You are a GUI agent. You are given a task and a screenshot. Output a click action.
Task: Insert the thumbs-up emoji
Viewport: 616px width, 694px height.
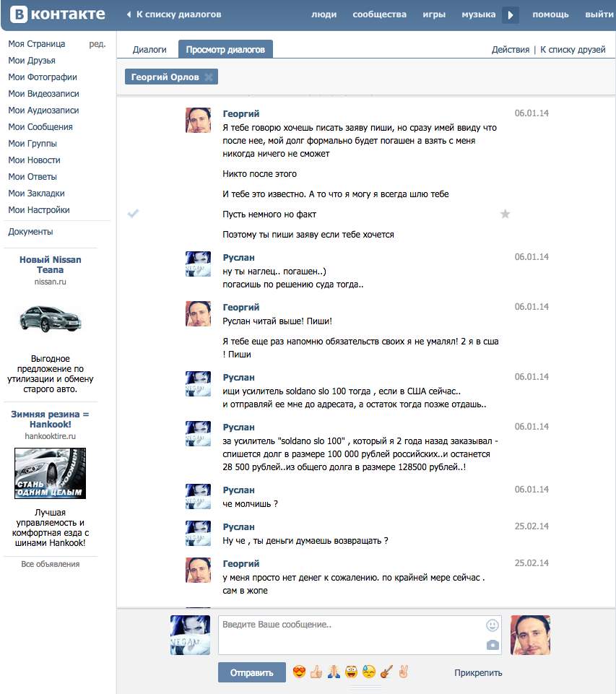click(316, 672)
